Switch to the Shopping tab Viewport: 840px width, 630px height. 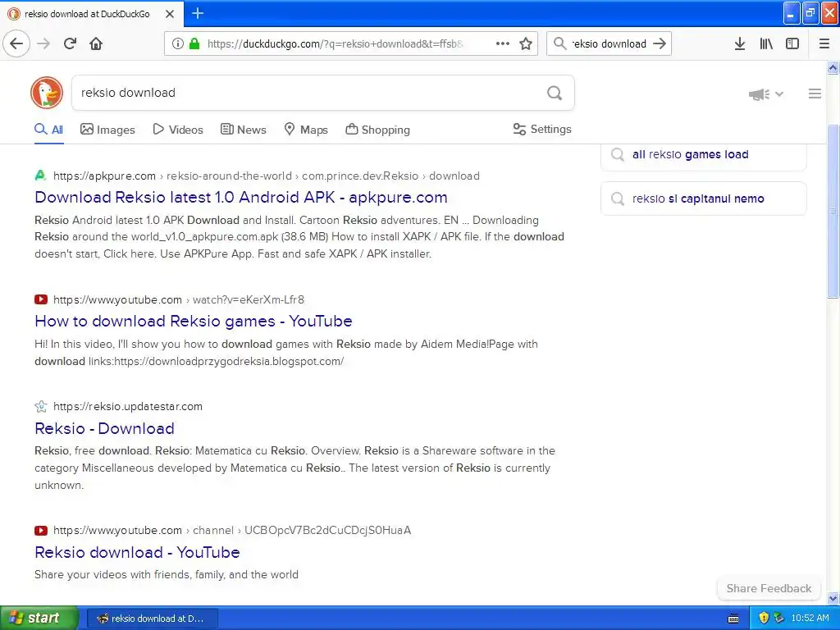pyautogui.click(x=377, y=130)
